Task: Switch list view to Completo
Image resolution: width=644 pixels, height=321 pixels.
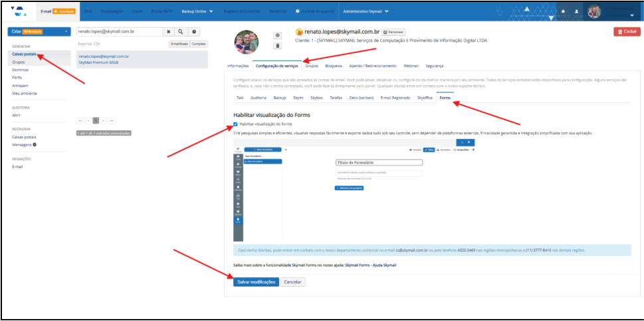Action: click(199, 44)
